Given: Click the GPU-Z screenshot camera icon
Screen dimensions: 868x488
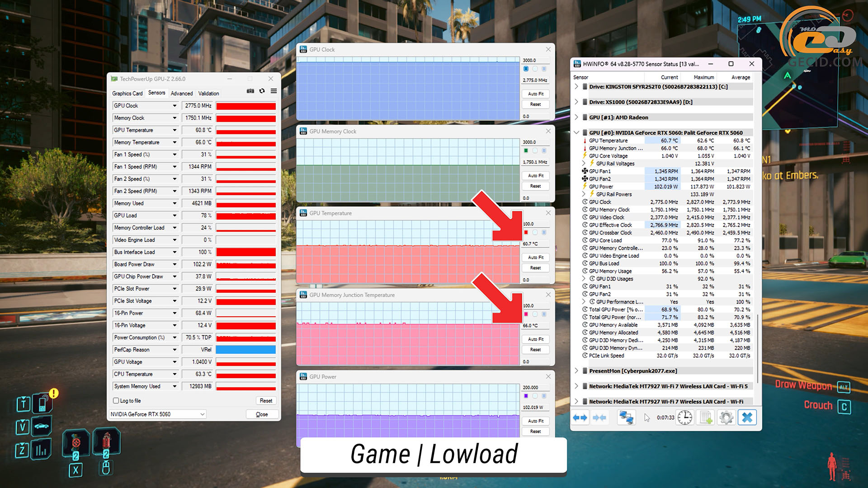Looking at the screenshot, I should (x=250, y=91).
